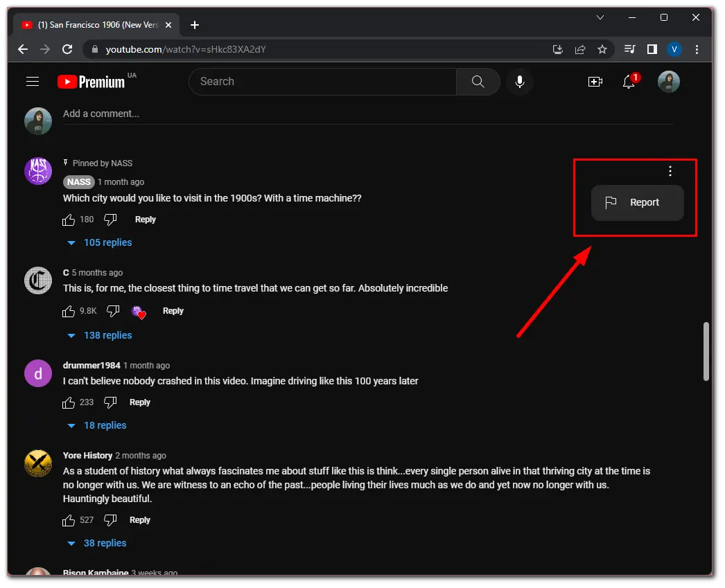Expand the 105 replies thread
The image size is (725, 588).
100,242
